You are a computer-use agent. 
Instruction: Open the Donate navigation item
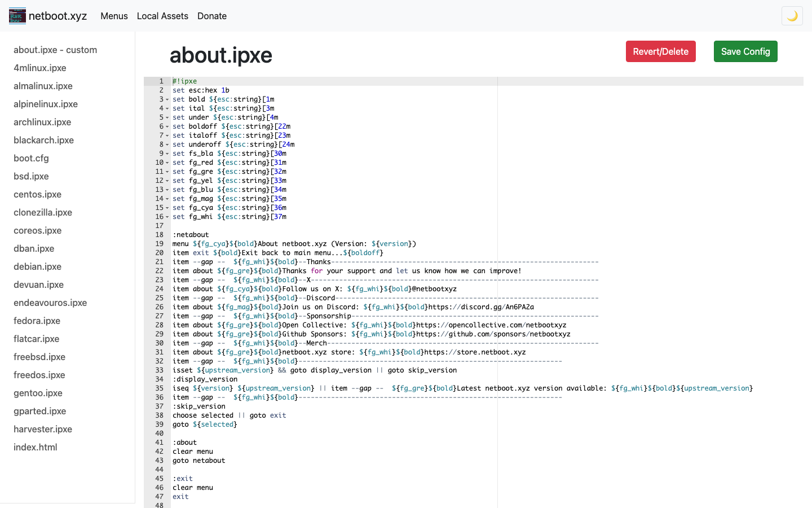212,16
